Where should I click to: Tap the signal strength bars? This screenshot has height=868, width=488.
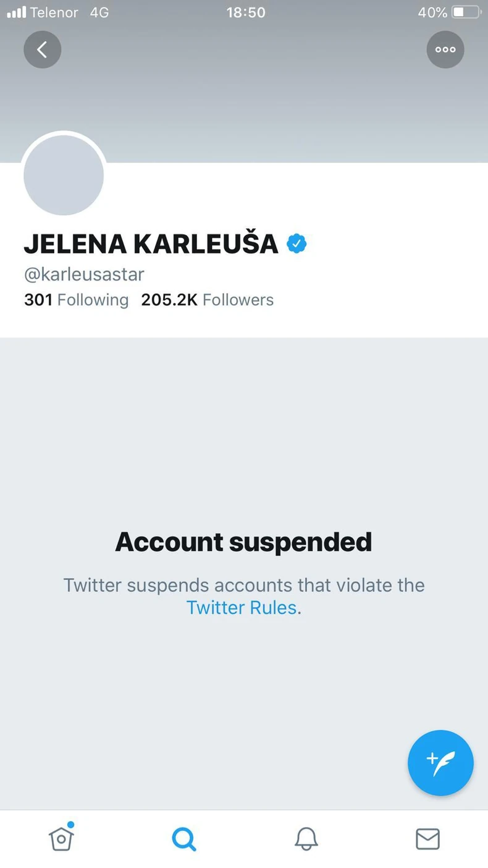coord(16,12)
